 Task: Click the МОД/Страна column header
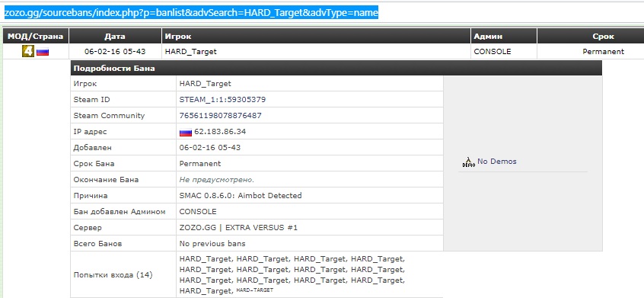tap(35, 36)
